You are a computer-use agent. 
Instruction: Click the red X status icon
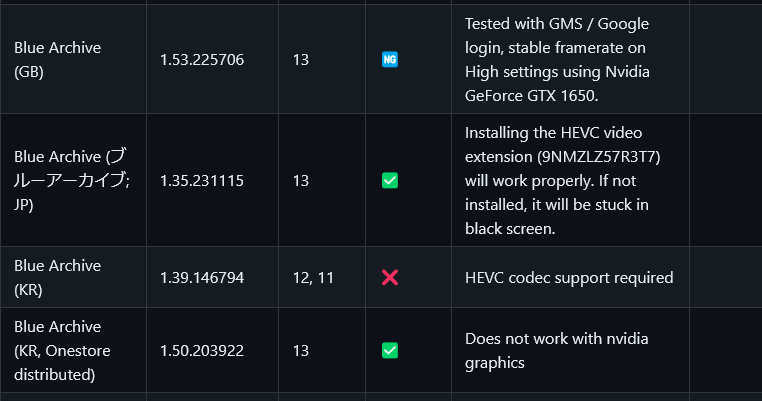[x=390, y=278]
